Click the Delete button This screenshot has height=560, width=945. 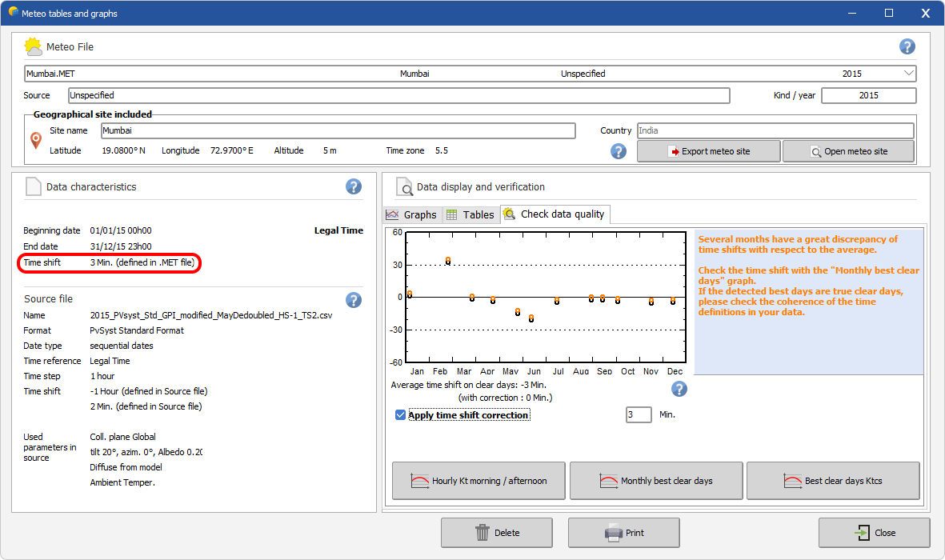497,533
